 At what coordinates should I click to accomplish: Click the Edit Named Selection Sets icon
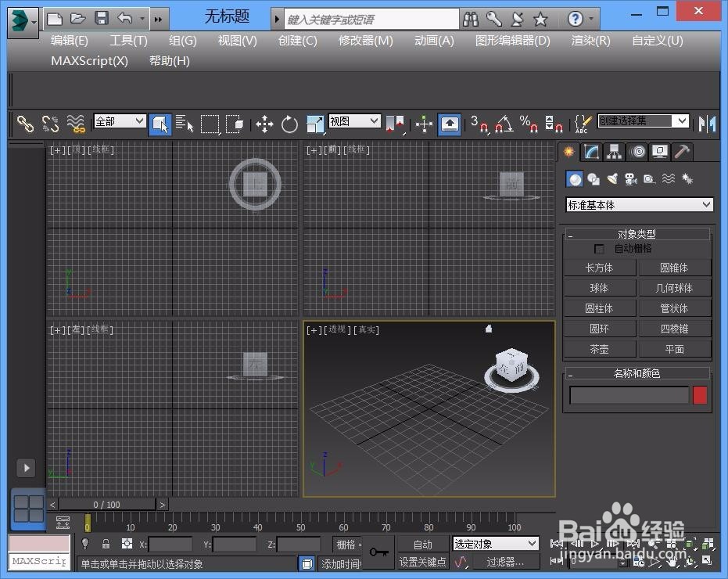[x=583, y=124]
